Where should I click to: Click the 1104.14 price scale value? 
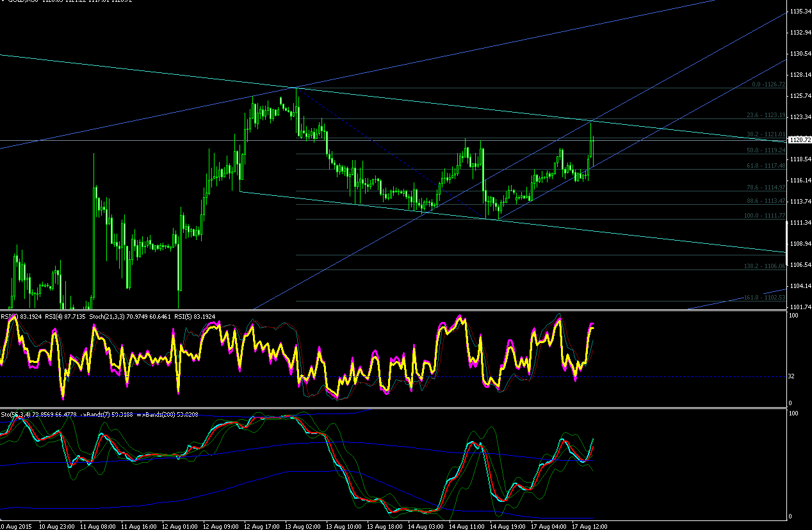tap(801, 285)
